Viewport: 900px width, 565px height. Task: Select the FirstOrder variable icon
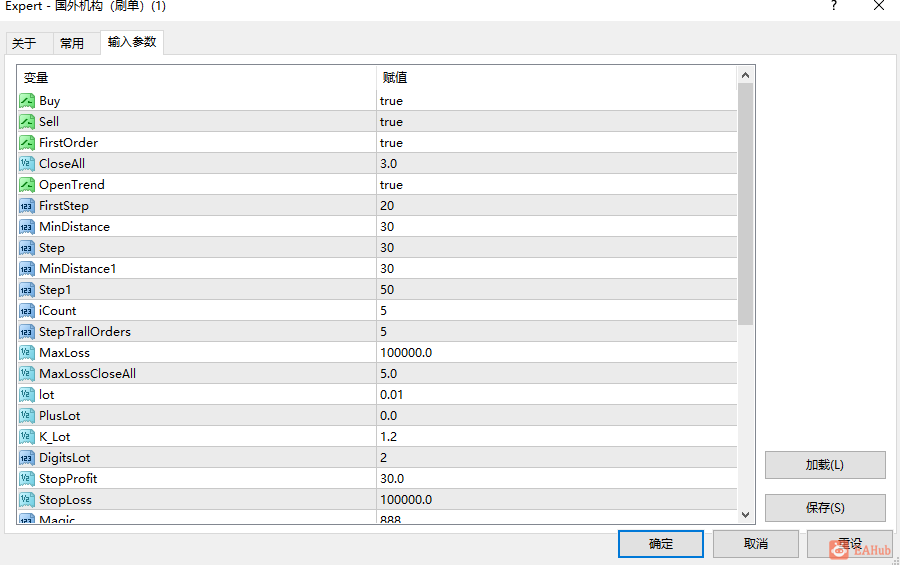pyautogui.click(x=27, y=143)
